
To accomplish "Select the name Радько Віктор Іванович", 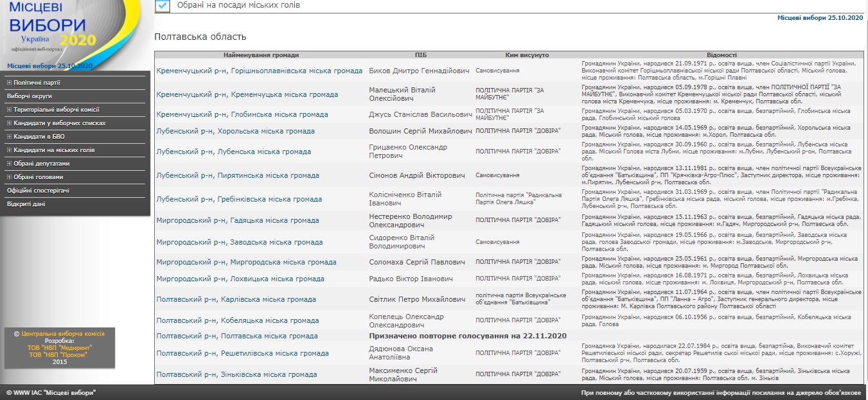I will point(411,279).
